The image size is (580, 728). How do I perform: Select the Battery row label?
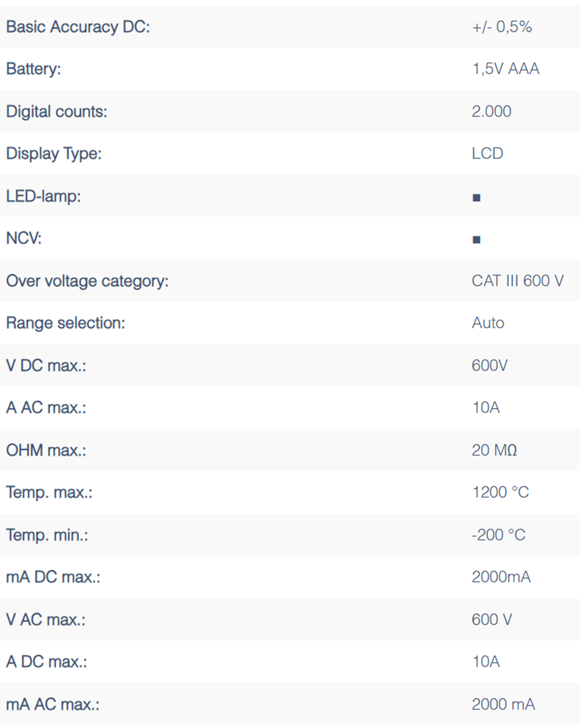click(33, 69)
